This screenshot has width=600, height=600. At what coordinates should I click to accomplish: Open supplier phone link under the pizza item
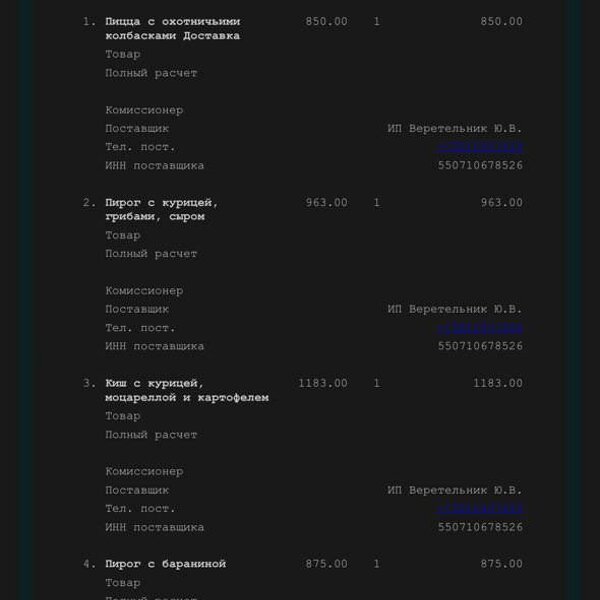point(480,147)
